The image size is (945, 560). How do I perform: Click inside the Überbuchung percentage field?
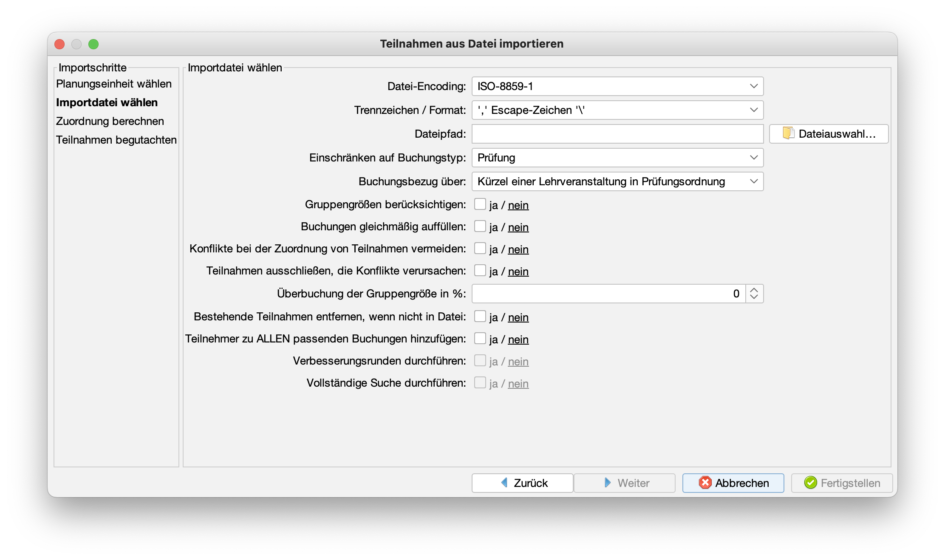(x=608, y=294)
